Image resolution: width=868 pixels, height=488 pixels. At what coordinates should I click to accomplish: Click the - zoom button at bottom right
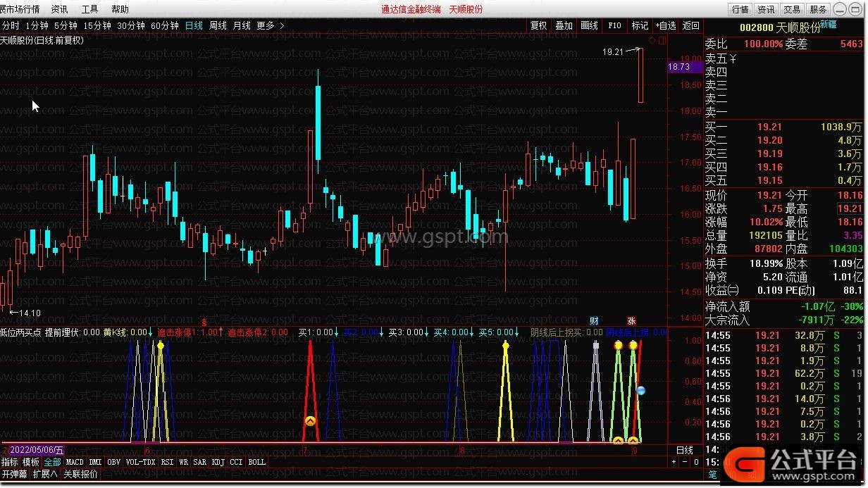click(684, 462)
